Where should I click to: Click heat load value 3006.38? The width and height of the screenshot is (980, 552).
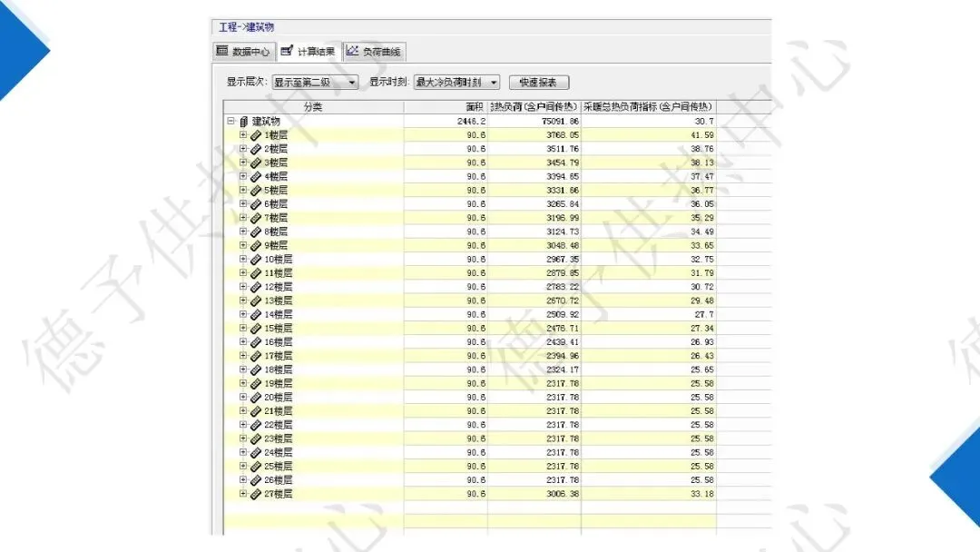pyautogui.click(x=563, y=494)
